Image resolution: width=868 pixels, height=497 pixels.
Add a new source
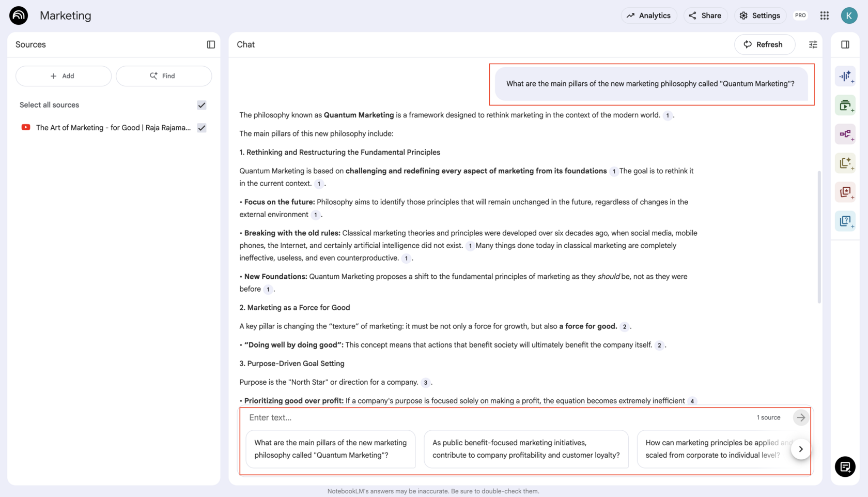pos(64,76)
